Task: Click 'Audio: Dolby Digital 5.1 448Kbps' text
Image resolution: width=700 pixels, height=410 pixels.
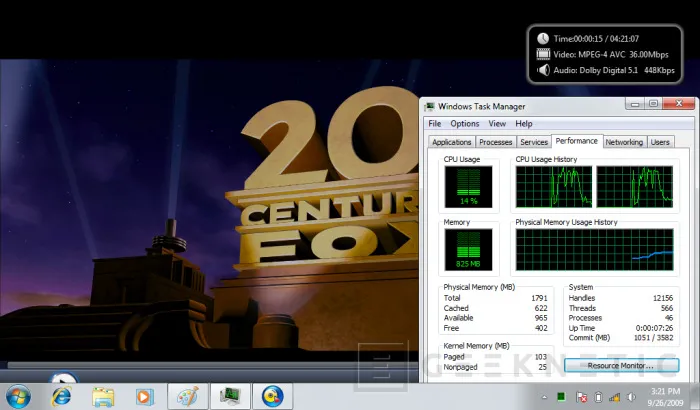Action: [614, 70]
